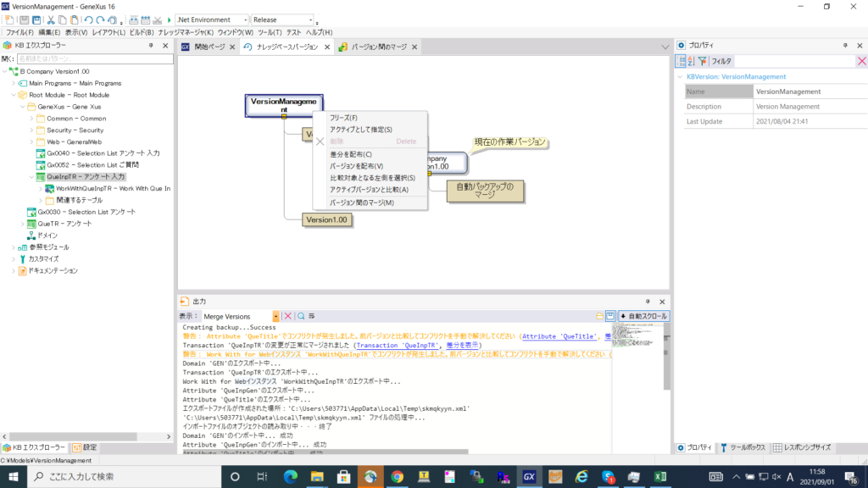The image size is (868, 488).
Task: Collapse the Root Module tree node
Action: 14,95
